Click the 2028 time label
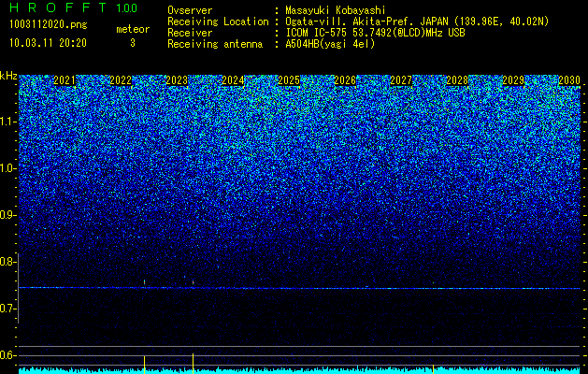The image size is (588, 374). coord(457,80)
